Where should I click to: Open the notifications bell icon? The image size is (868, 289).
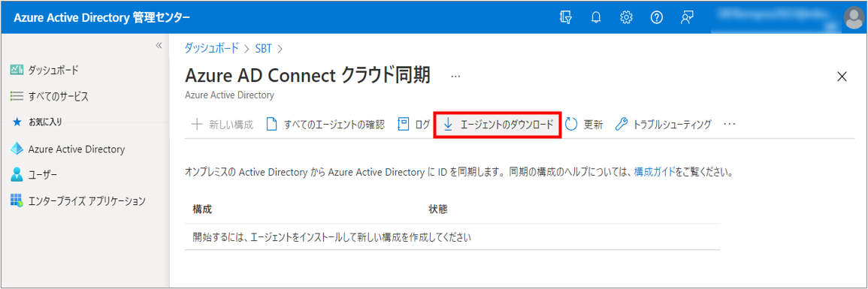[596, 18]
